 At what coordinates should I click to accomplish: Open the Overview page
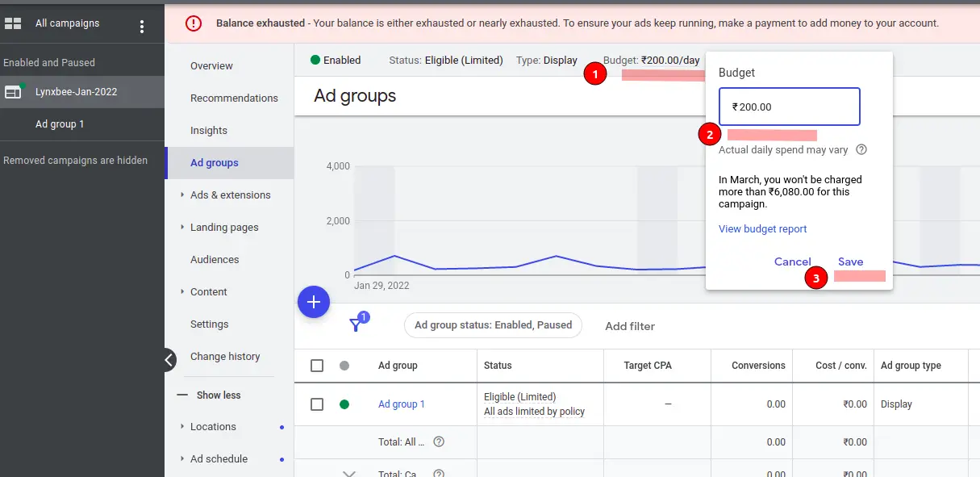tap(211, 66)
